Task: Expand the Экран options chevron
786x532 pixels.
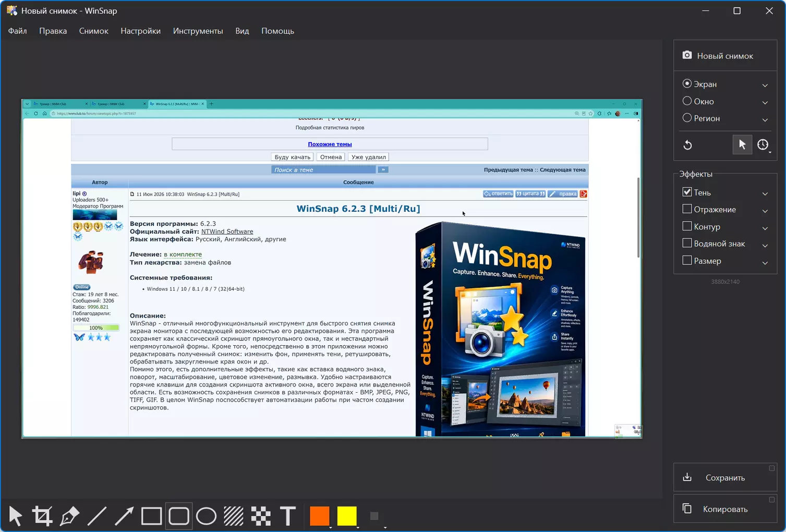Action: [x=765, y=86]
